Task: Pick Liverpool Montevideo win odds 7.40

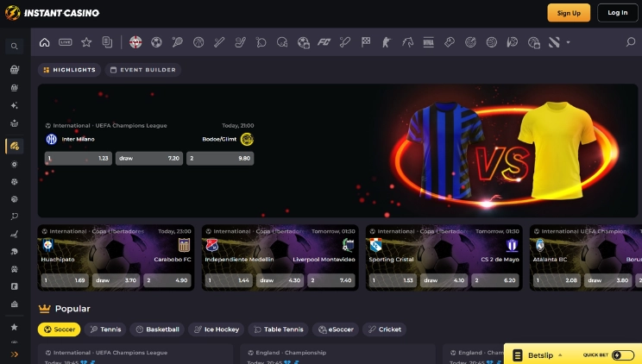Action: coord(331,280)
